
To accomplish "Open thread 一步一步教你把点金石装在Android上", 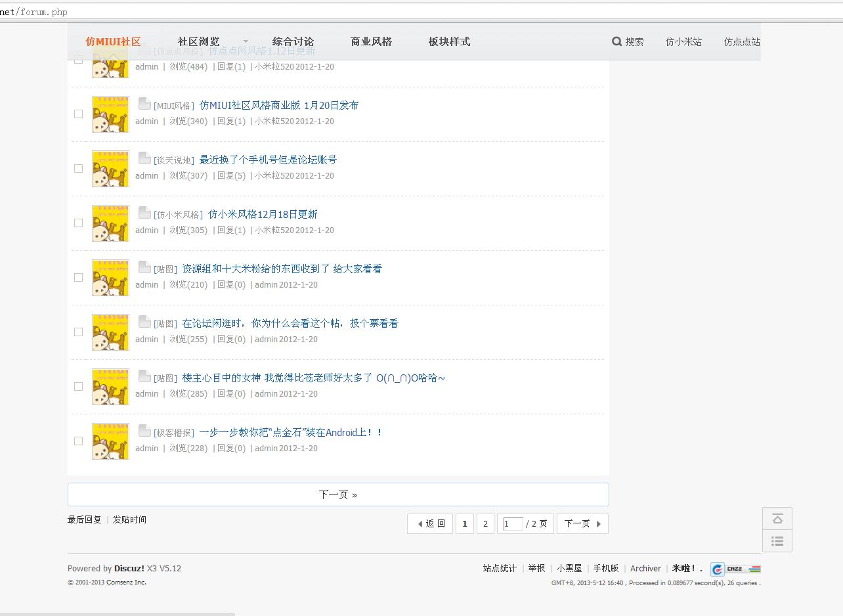I will 291,432.
